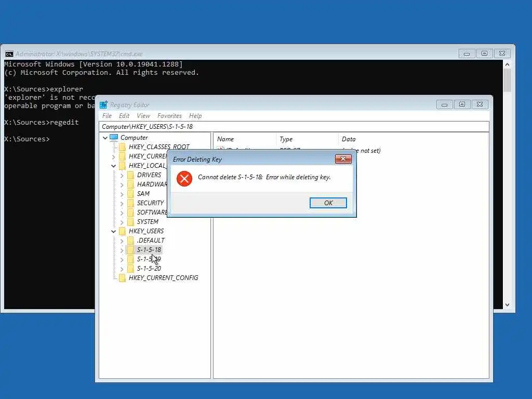This screenshot has height=399, width=532.
Task: Select the SAM key label
Action: pyautogui.click(x=143, y=194)
